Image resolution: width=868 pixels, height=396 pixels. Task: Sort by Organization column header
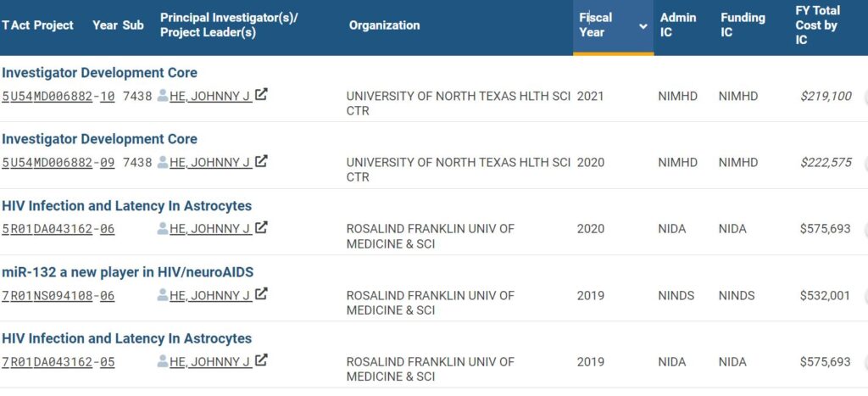[x=384, y=25]
